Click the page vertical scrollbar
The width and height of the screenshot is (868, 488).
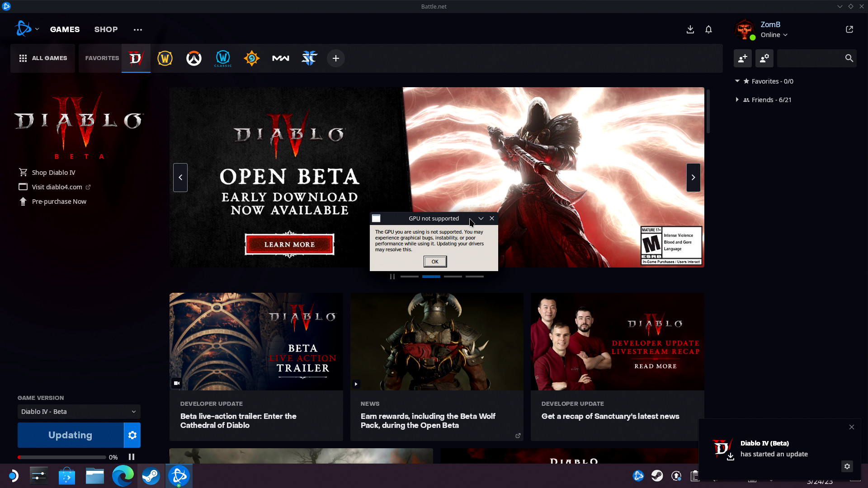(708, 112)
